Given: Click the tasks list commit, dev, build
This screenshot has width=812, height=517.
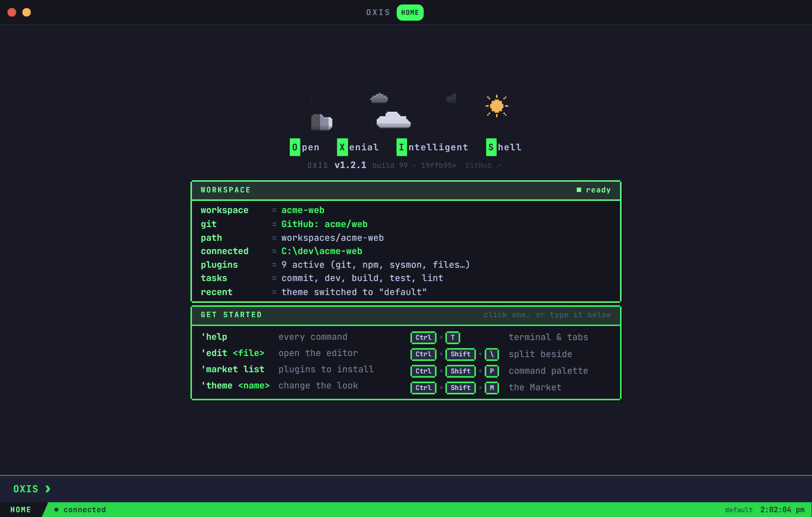Looking at the screenshot, I should (x=362, y=278).
